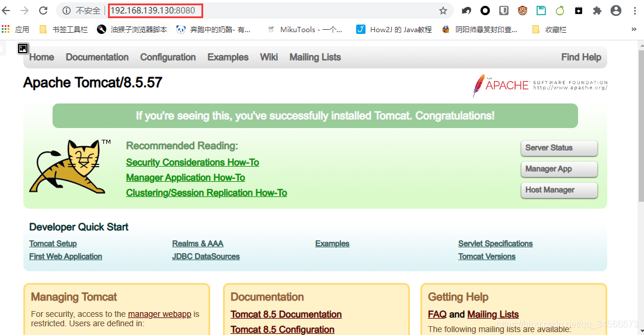Viewport: 644px width, 335px height.
Task: Open the 阴阳师悬赏封印查 bookmark
Action: tap(479, 29)
